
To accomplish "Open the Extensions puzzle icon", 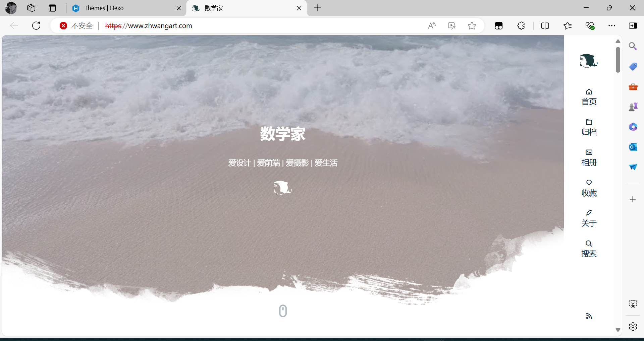I will click(x=521, y=25).
